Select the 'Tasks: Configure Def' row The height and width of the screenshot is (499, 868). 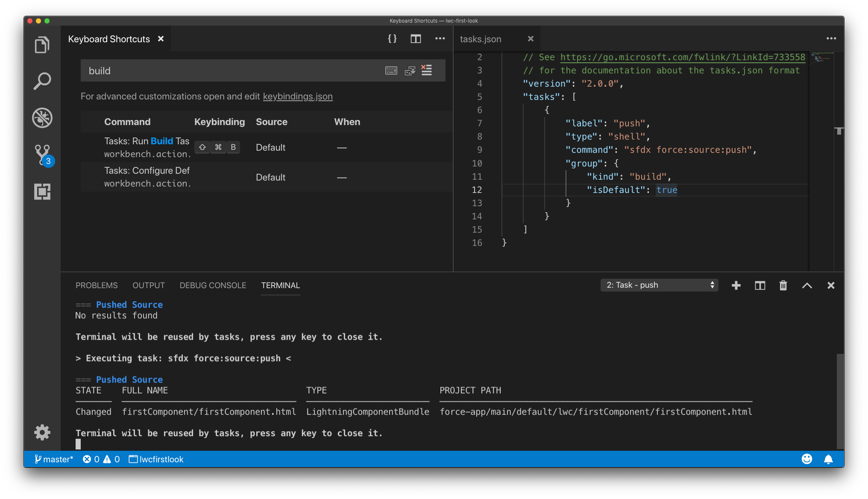tap(267, 177)
